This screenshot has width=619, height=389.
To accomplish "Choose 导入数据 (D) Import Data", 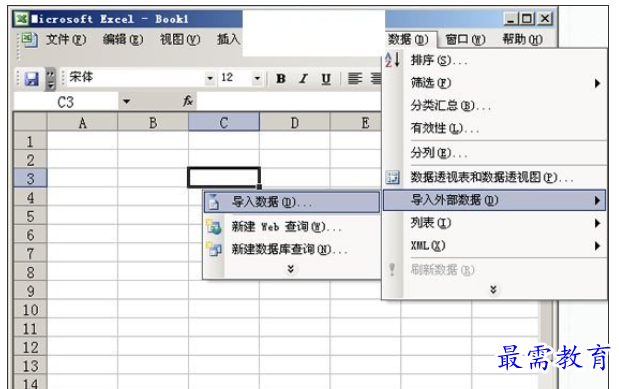I will tap(292, 202).
